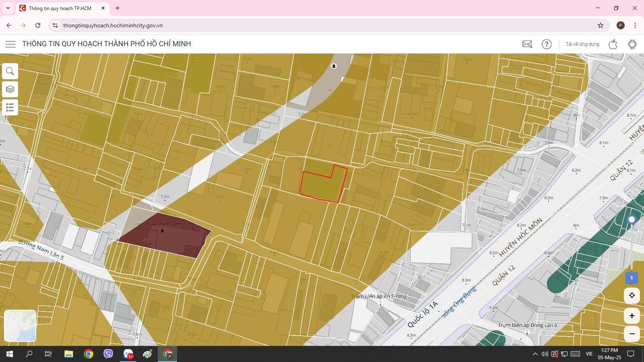The width and height of the screenshot is (644, 362).
Task: Zoom out the map with minus button
Action: tap(632, 334)
